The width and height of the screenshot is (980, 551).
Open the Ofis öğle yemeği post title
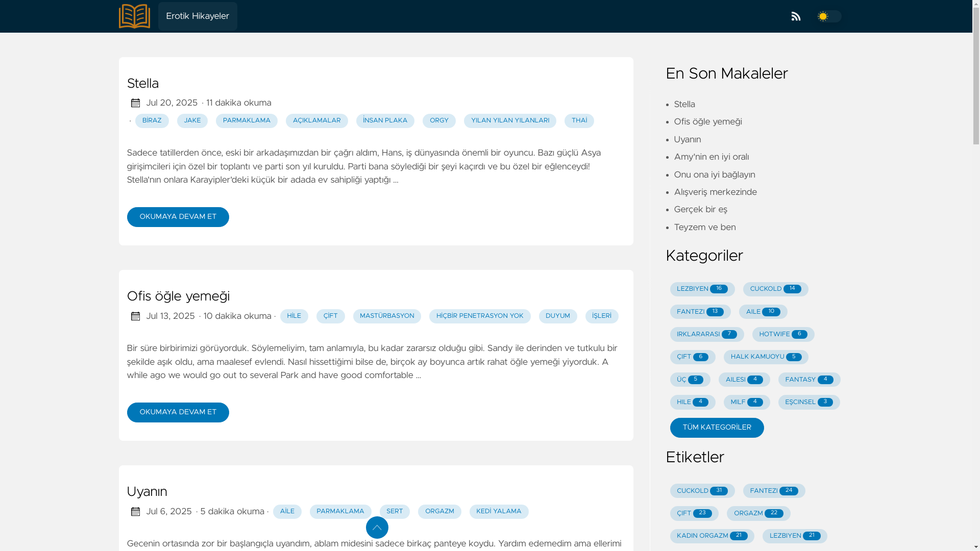pyautogui.click(x=178, y=296)
